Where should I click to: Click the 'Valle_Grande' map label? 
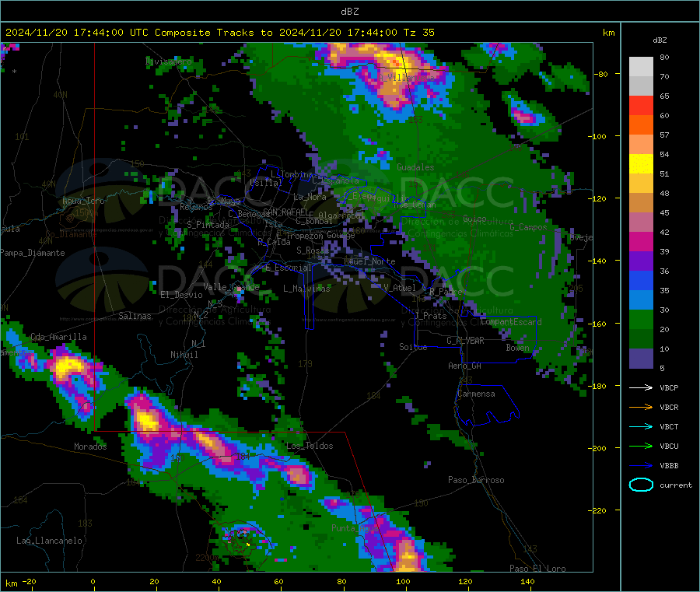(231, 286)
